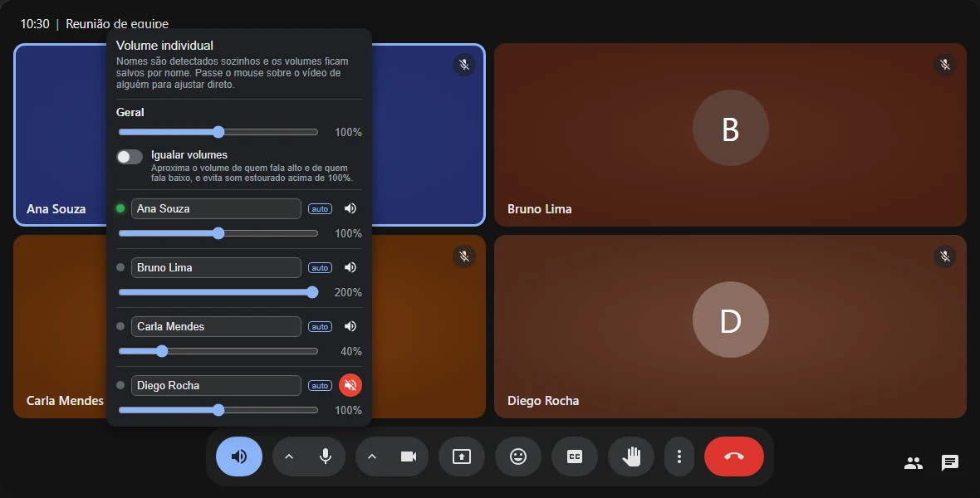Unmute Diego Rocha with red speaker icon
This screenshot has width=980, height=498.
coord(350,385)
